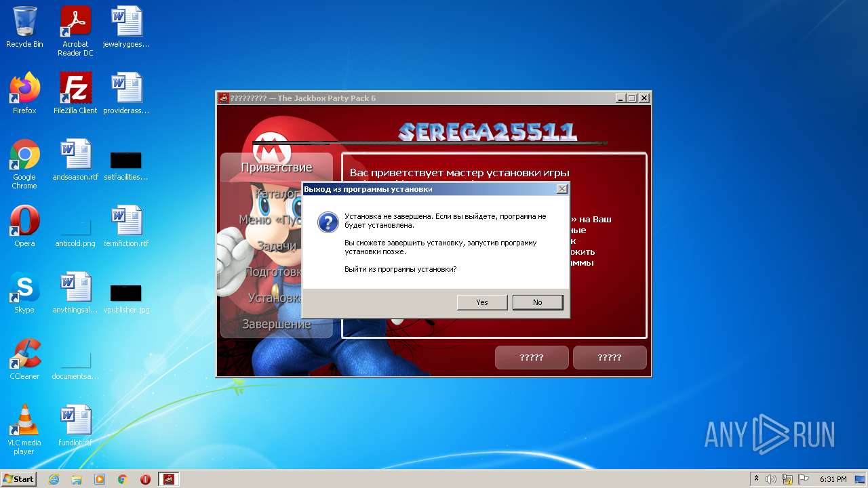
Task: Click text 'Выйти из программы установки?'
Action: click(400, 269)
